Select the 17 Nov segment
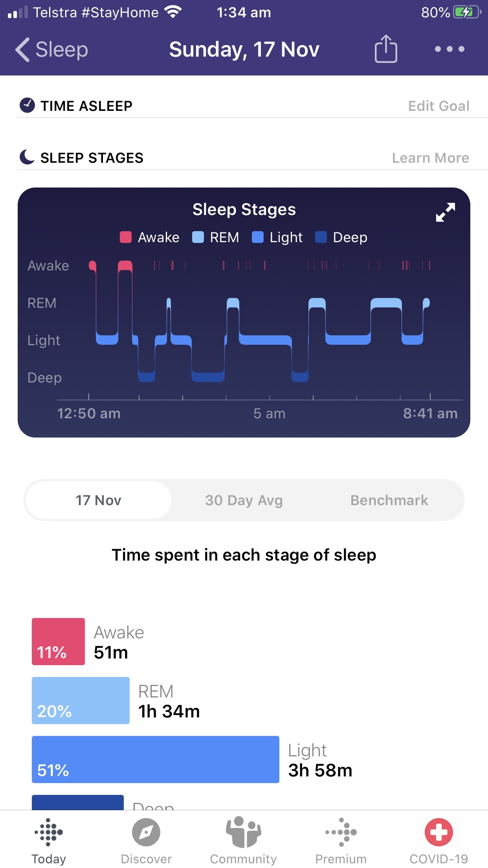 click(x=99, y=500)
